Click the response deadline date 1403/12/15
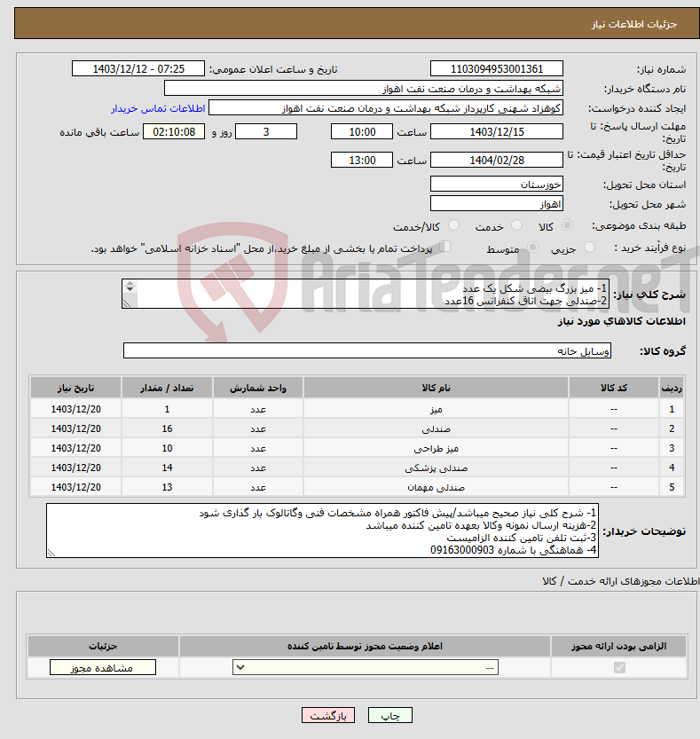The height and width of the screenshot is (739, 700). click(497, 132)
